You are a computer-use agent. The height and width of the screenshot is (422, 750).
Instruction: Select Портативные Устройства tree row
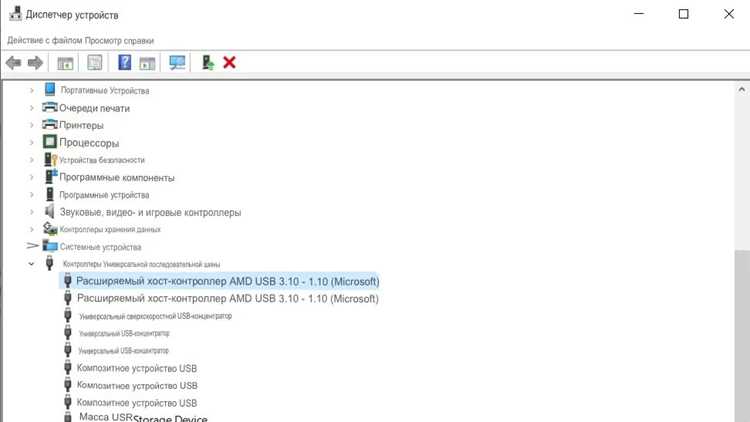point(105,90)
